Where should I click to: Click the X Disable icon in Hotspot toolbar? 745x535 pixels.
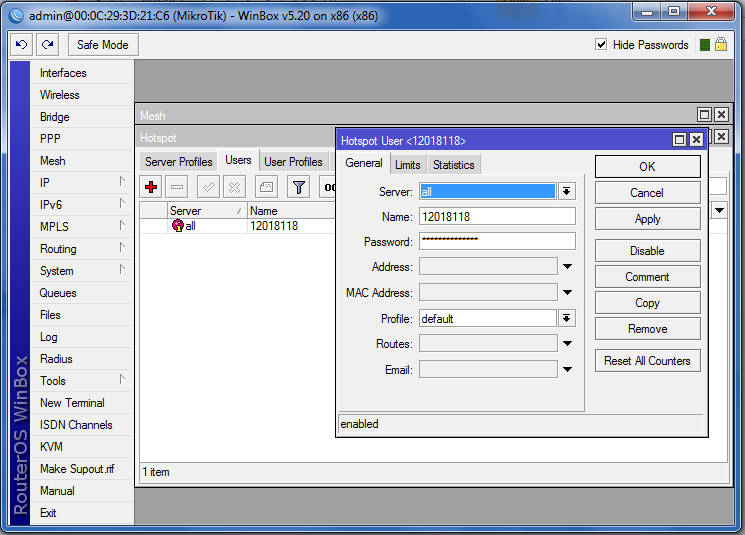[x=234, y=187]
